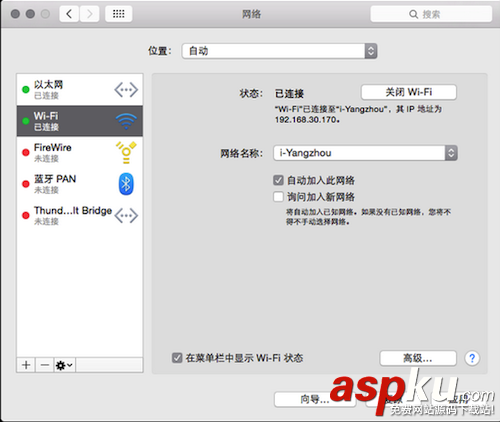This screenshot has height=422, width=500.
Task: Click the 关闭 Wi-Fi button
Action: coord(409,92)
